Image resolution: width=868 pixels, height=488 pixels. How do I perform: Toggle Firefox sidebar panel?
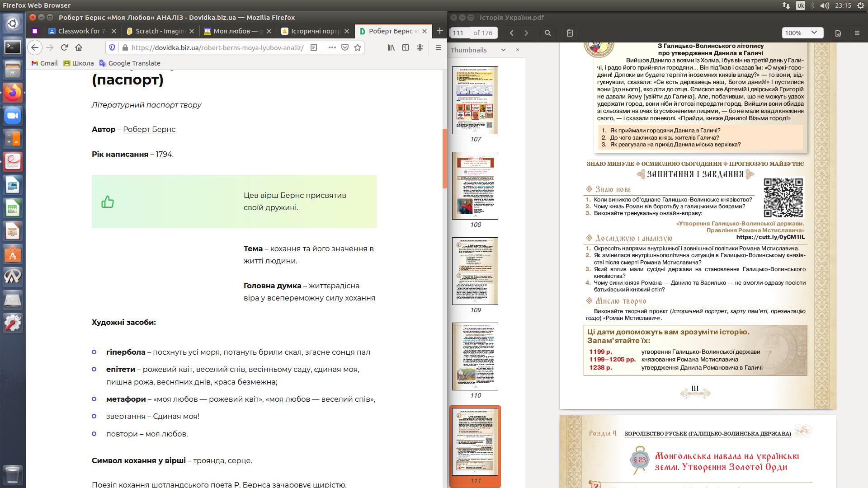click(x=406, y=47)
